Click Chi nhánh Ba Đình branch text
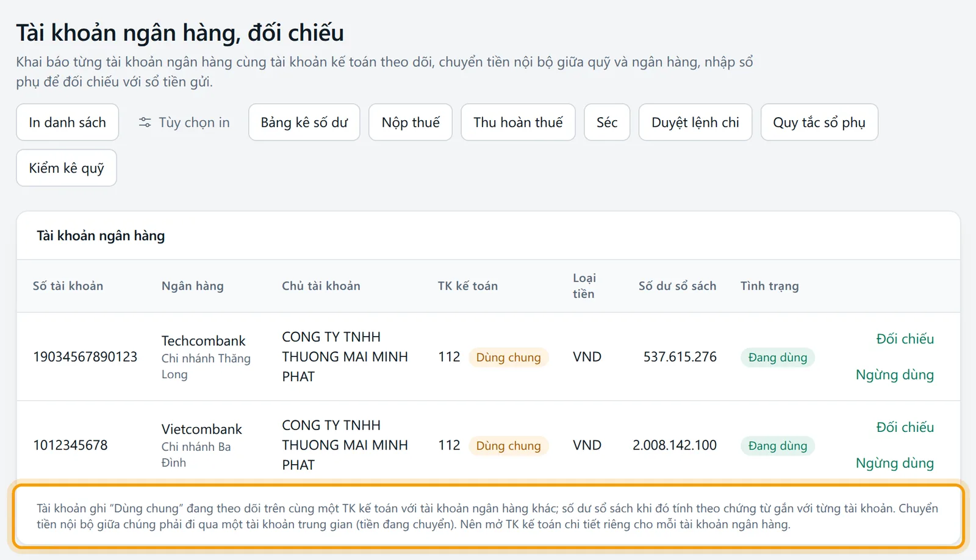Image resolution: width=976 pixels, height=560 pixels. [196, 454]
